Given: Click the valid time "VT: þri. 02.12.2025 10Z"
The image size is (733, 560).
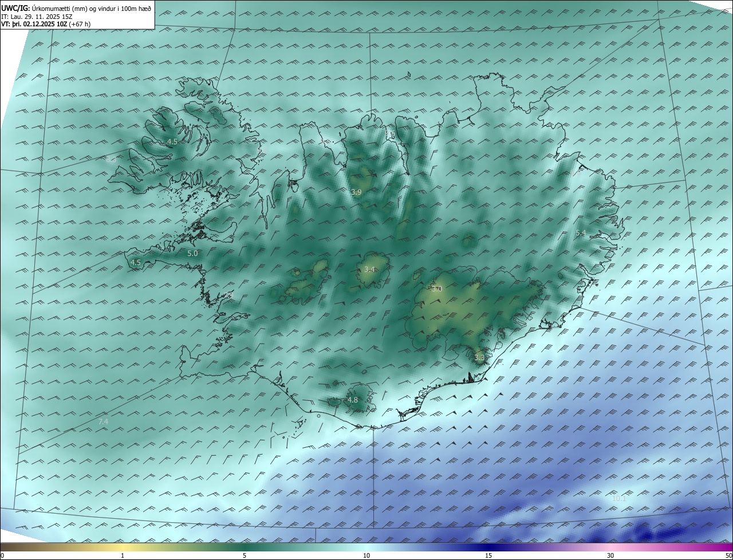Looking at the screenshot, I should (34, 24).
